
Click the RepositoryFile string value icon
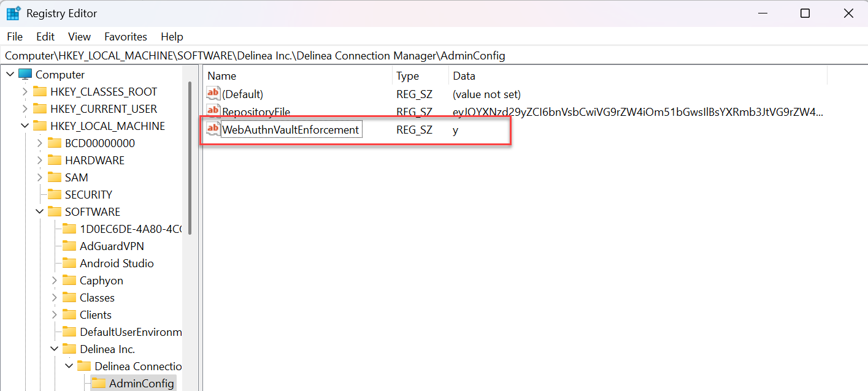[213, 112]
